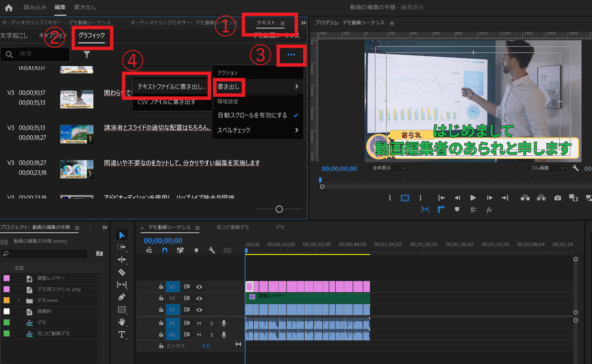Click the Extract button
Image resolution: width=592 pixels, height=364 pixels.
[x=541, y=198]
